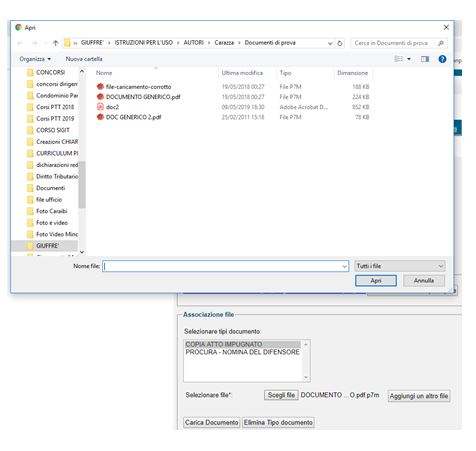Screen dimensions: 476x451
Task: Click the refresh folder icon
Action: tap(340, 43)
